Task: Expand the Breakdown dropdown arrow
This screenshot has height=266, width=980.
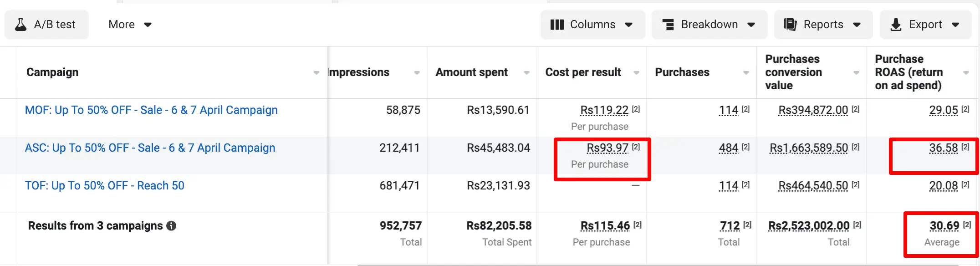Action: pos(751,25)
